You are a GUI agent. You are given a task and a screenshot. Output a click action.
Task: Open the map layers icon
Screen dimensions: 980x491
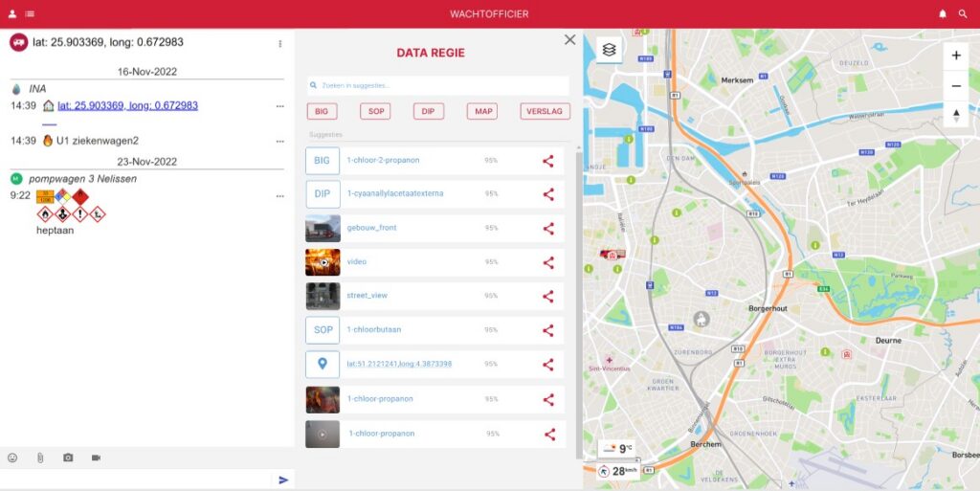tap(610, 50)
